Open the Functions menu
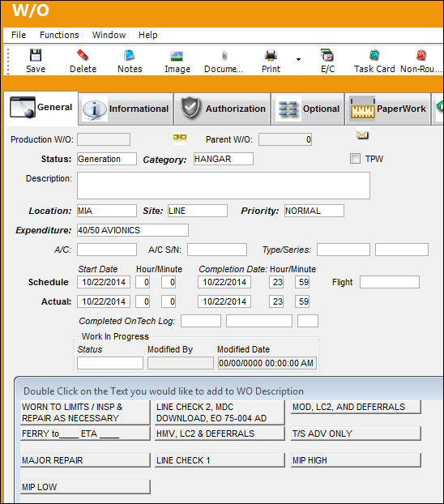444x504 pixels. (59, 35)
